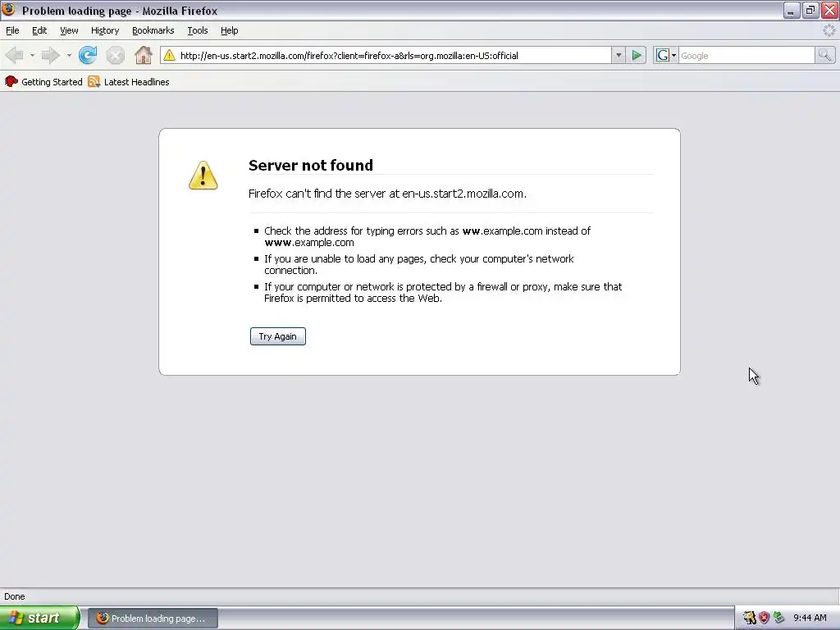Viewport: 840px width, 630px height.
Task: Click the green Go arrow
Action: click(x=637, y=55)
